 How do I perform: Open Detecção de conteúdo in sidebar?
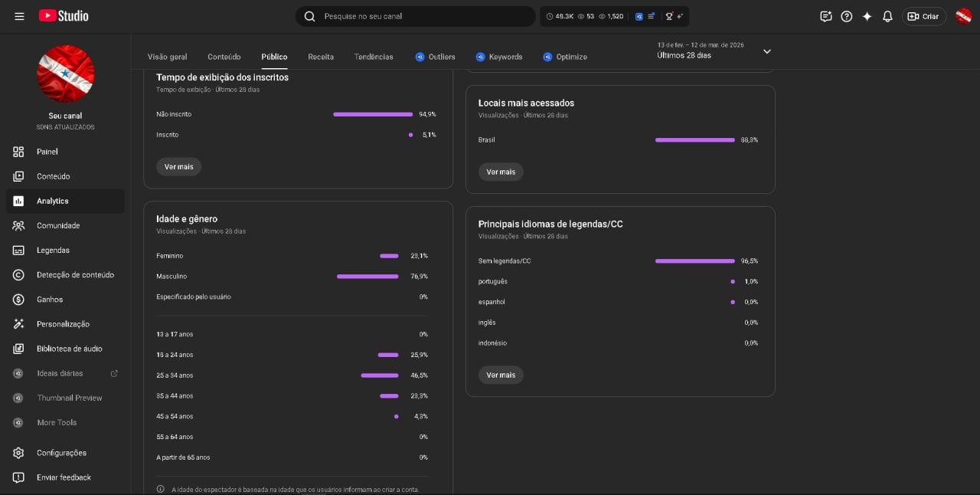pos(75,275)
